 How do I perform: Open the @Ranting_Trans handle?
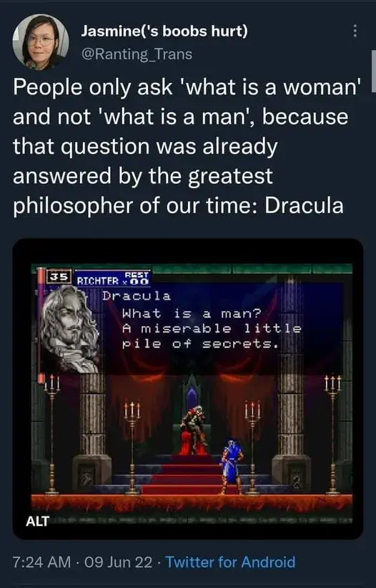[137, 54]
